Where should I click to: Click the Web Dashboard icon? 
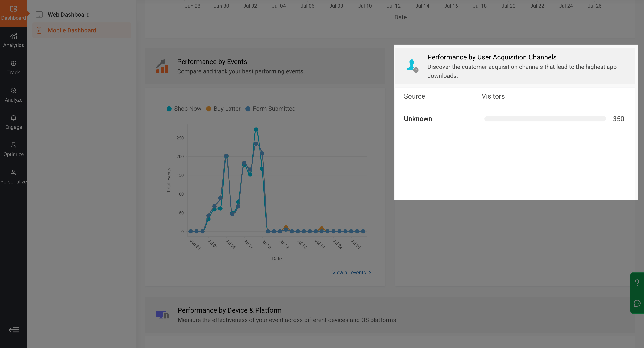click(39, 14)
